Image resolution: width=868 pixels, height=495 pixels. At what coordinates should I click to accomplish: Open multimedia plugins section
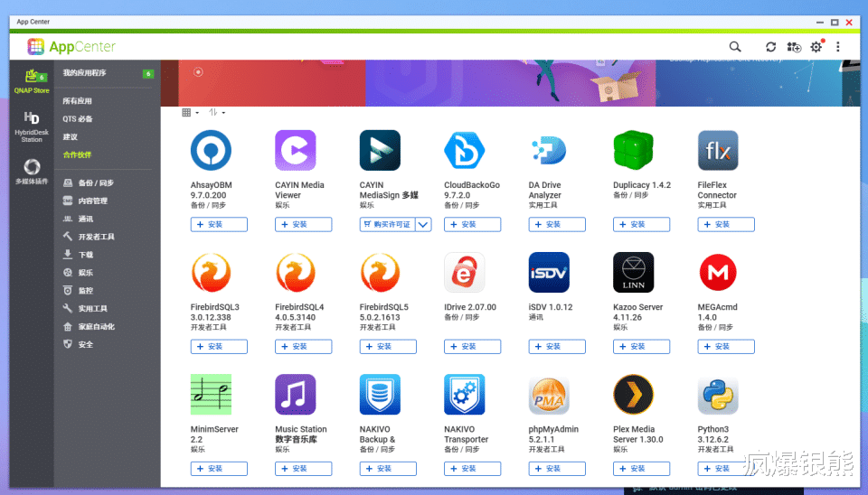(32, 172)
